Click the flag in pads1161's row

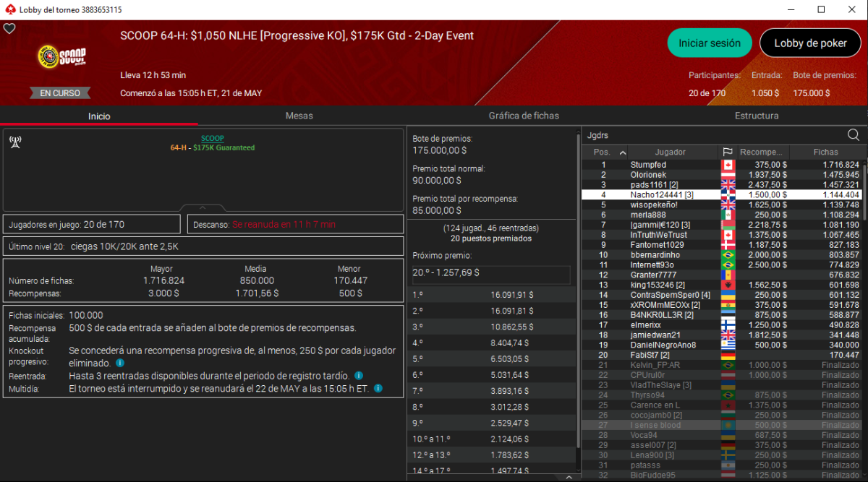click(x=728, y=185)
